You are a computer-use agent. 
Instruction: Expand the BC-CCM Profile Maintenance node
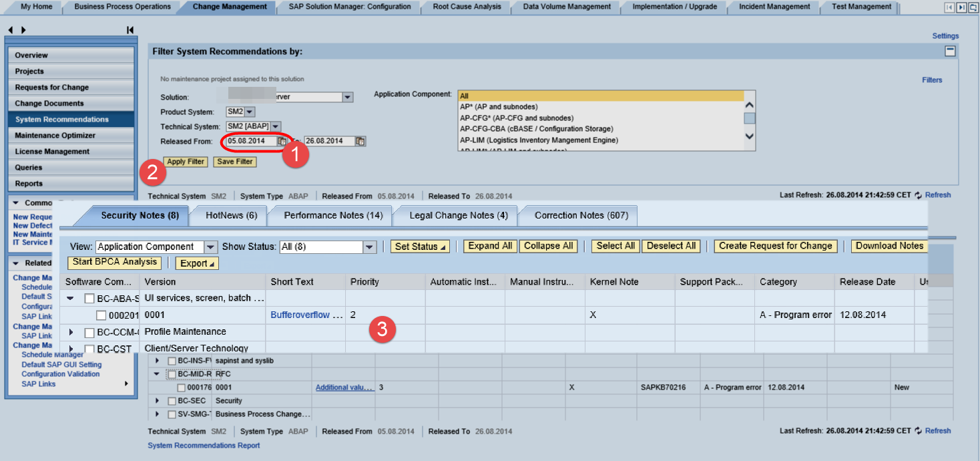(x=71, y=332)
